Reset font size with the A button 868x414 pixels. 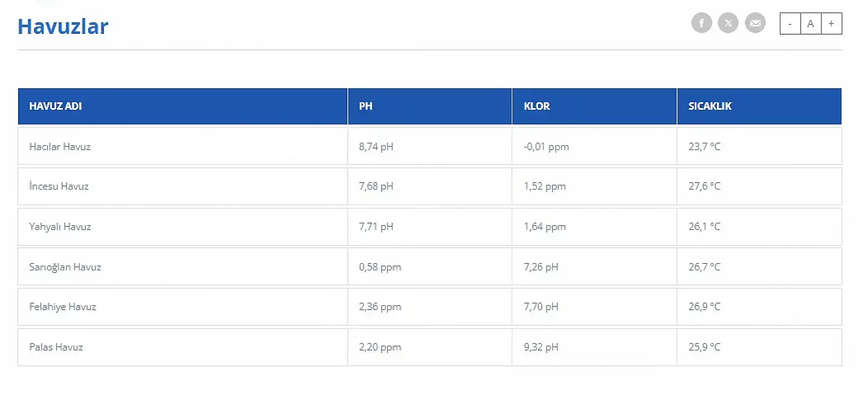pyautogui.click(x=811, y=24)
